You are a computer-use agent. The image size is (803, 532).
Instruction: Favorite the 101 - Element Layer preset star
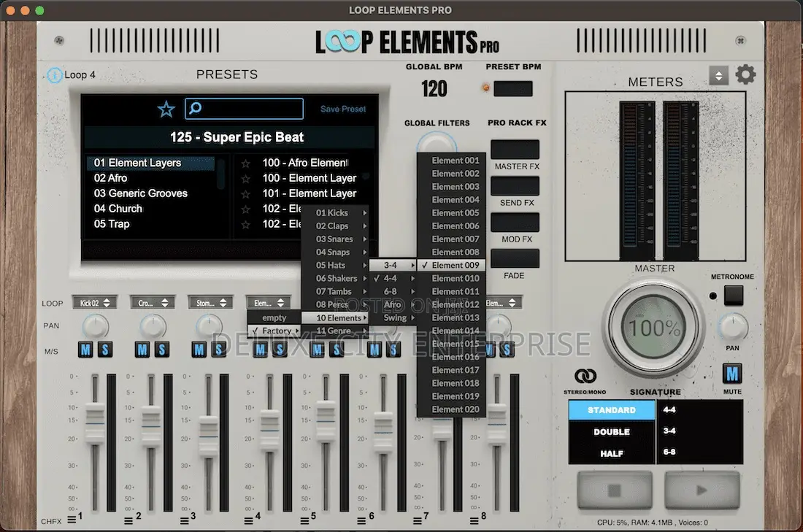246,194
